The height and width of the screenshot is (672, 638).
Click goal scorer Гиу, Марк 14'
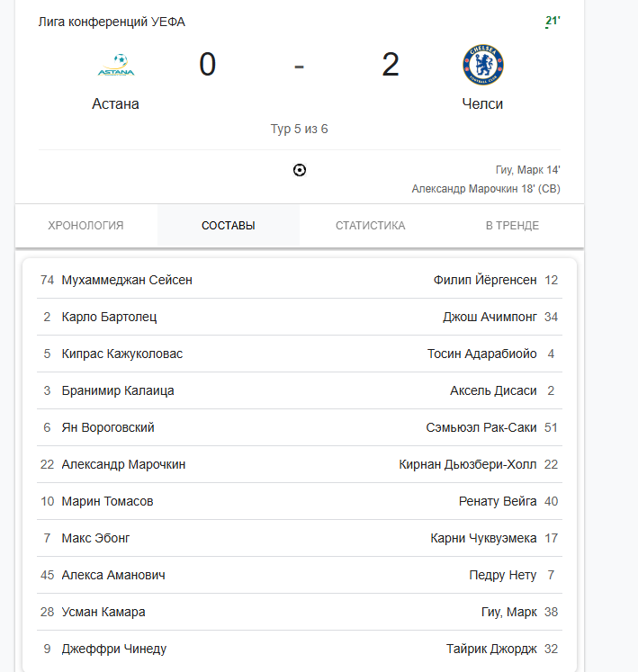coord(528,170)
